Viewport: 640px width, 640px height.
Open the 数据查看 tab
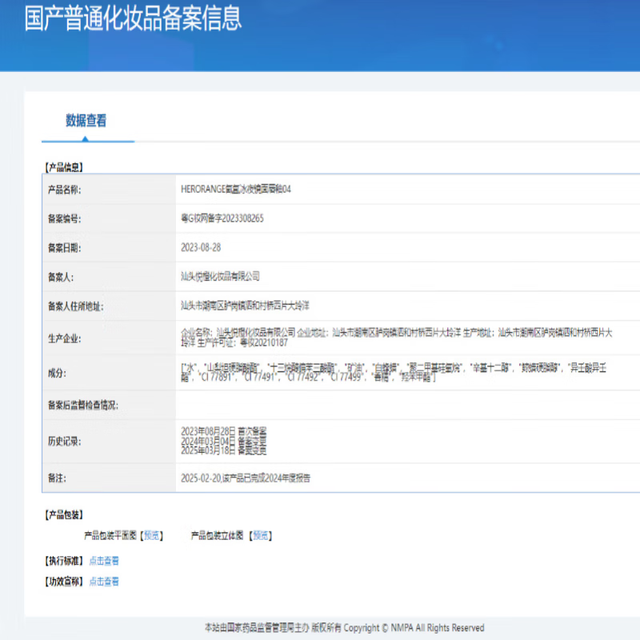tap(86, 120)
